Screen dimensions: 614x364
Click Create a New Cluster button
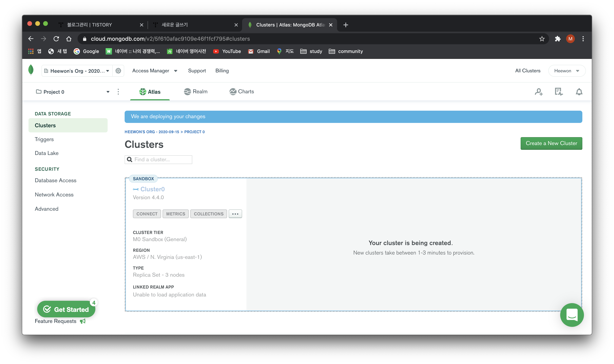click(551, 143)
